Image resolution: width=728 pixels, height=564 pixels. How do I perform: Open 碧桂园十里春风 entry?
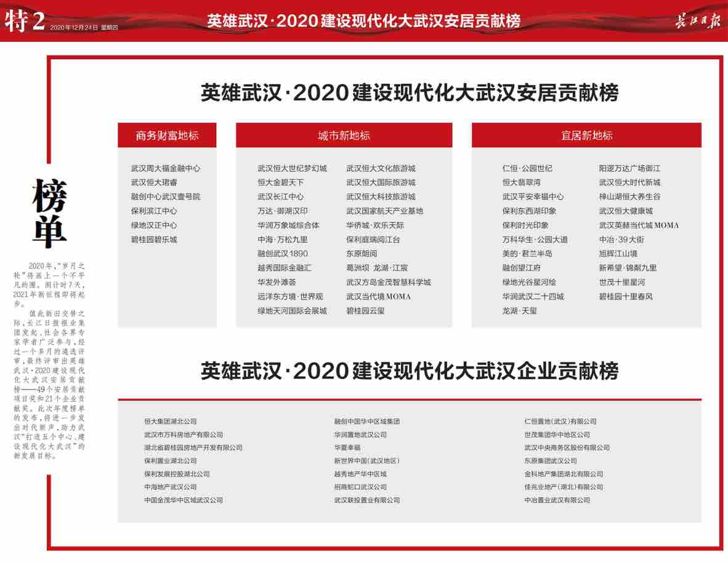point(626,296)
